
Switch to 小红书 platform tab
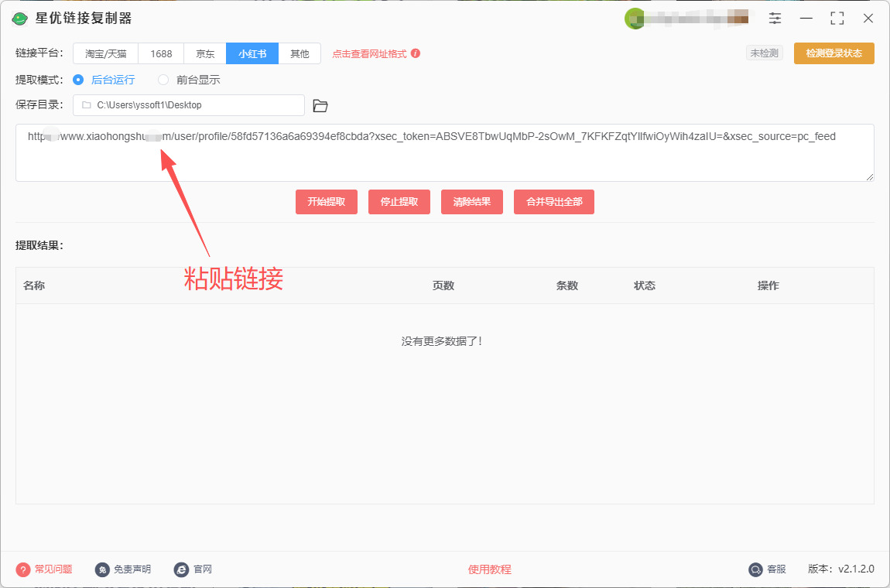coord(252,54)
